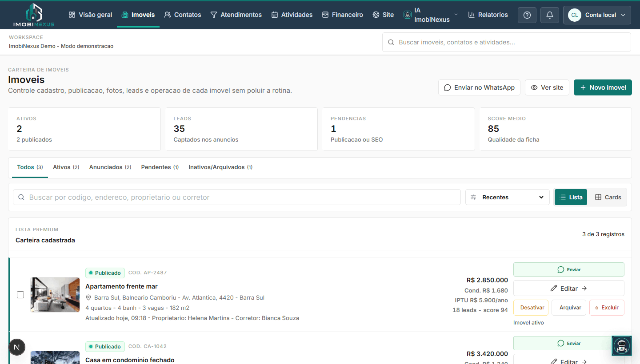Click Excluir for Apartamento frente mar

[607, 308]
